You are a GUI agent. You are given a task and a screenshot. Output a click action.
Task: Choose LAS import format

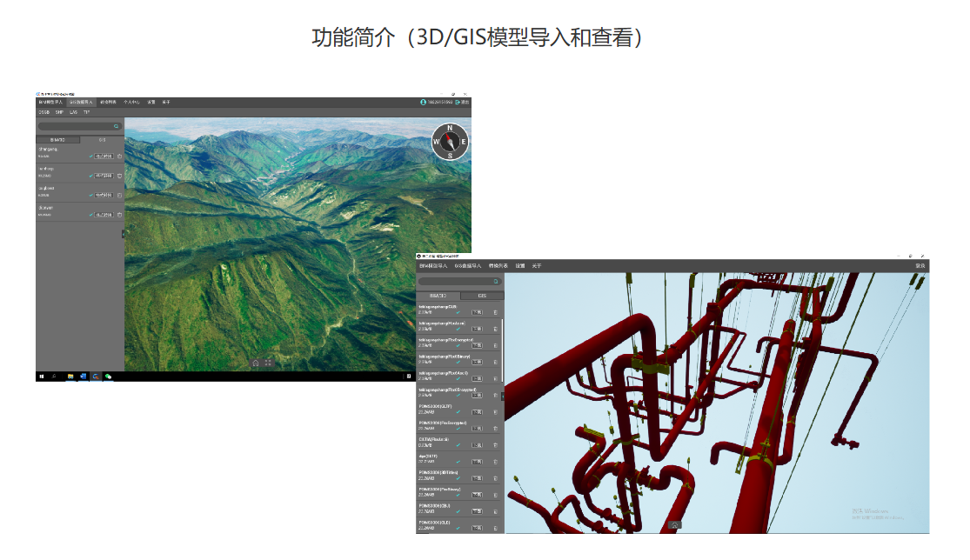point(74,112)
